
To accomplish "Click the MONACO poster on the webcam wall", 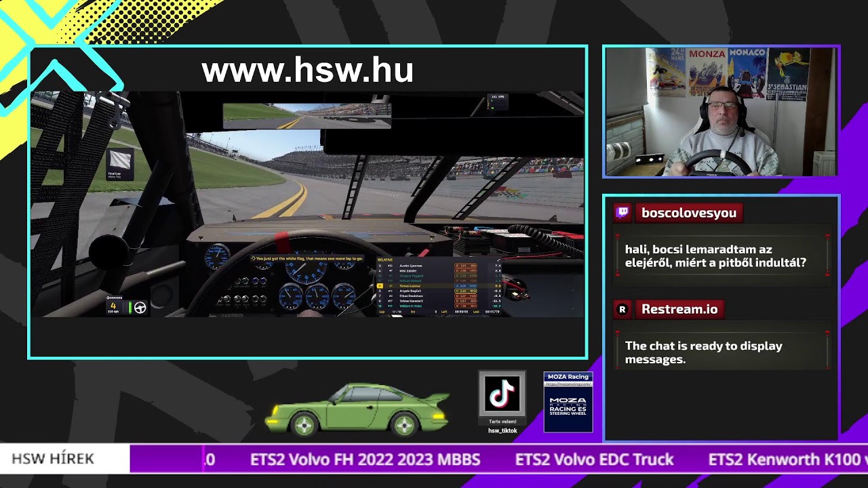I will pos(747,72).
